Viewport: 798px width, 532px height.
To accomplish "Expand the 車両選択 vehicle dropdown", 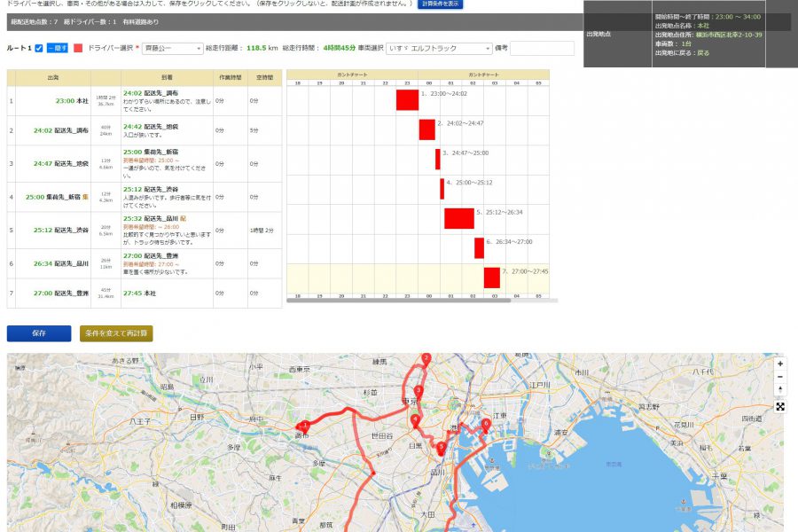I will (439, 49).
